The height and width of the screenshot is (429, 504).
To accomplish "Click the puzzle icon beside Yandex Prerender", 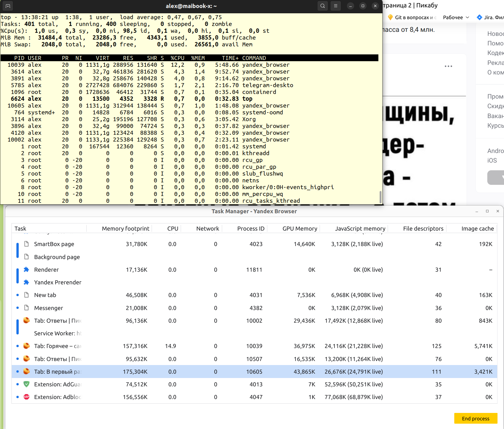I will pyautogui.click(x=27, y=282).
